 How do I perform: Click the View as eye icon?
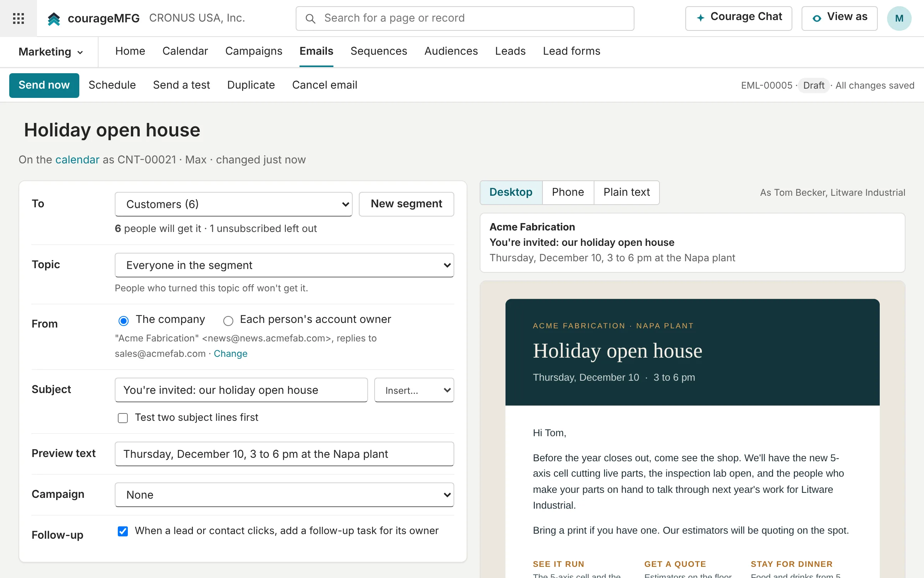pyautogui.click(x=817, y=18)
